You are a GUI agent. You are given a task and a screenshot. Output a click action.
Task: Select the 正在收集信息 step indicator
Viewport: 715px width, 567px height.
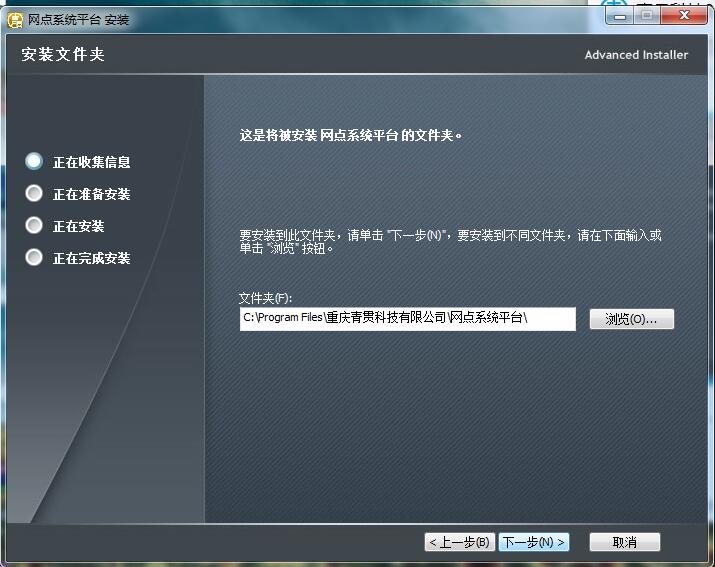click(x=35, y=161)
